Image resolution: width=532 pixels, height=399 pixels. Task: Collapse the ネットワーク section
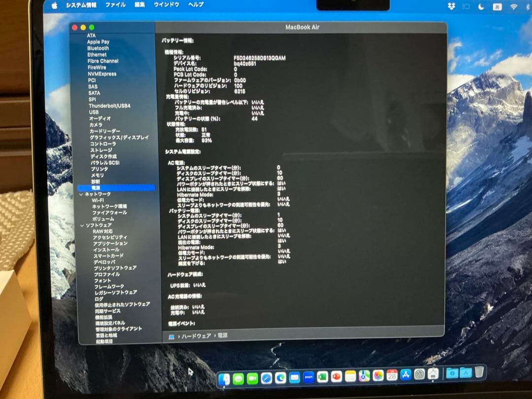click(81, 195)
